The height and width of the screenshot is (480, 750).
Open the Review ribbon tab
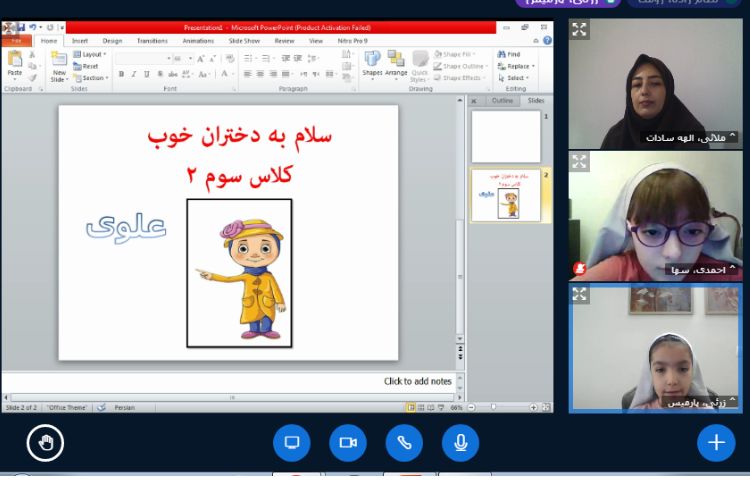[285, 41]
